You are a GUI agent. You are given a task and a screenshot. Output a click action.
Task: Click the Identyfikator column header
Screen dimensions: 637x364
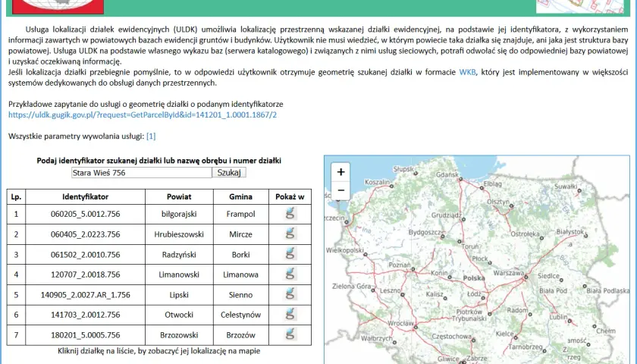coord(85,196)
